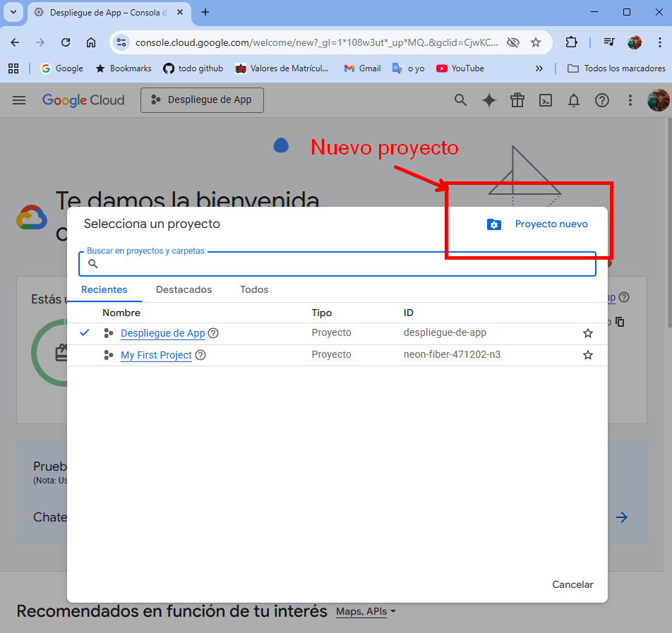Open the My First Project link
Viewport: 672px width, 633px height.
pyautogui.click(x=156, y=355)
